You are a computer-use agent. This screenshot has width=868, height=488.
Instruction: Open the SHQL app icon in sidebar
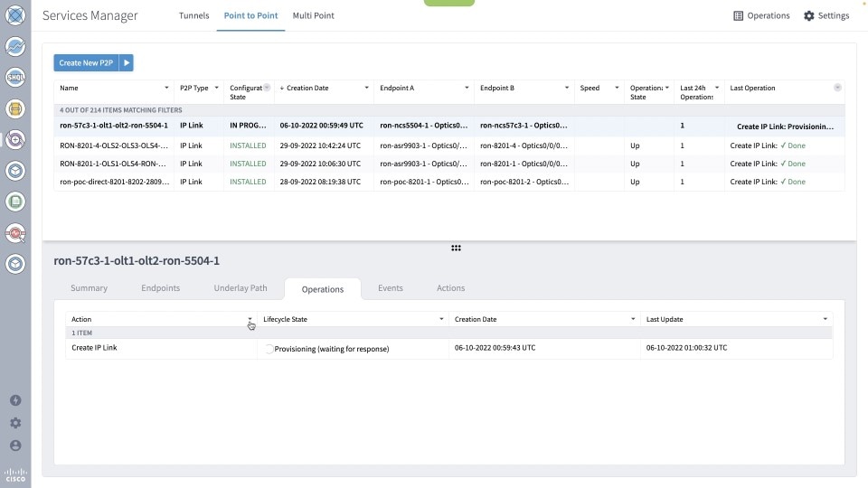tap(15, 78)
